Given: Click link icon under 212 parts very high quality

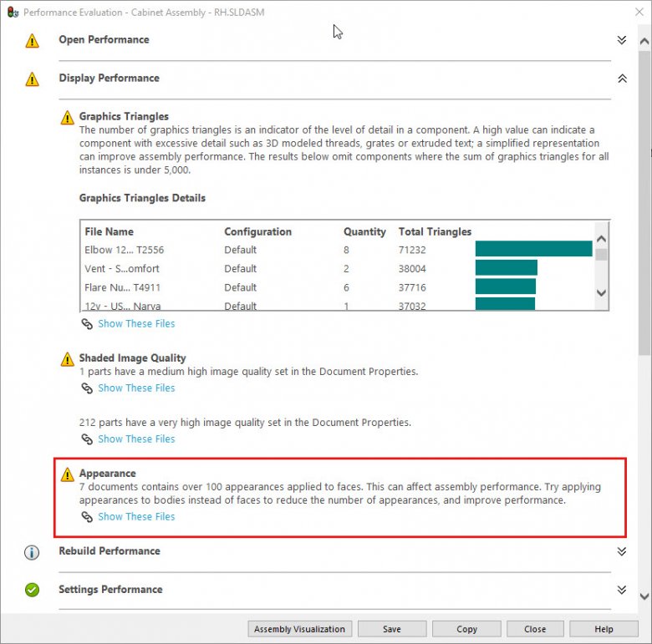Looking at the screenshot, I should [x=87, y=439].
